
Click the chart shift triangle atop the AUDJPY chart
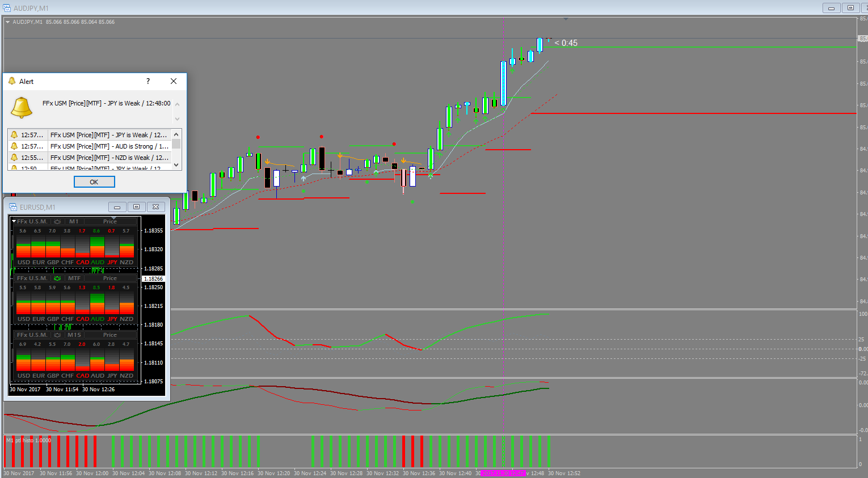566,19
